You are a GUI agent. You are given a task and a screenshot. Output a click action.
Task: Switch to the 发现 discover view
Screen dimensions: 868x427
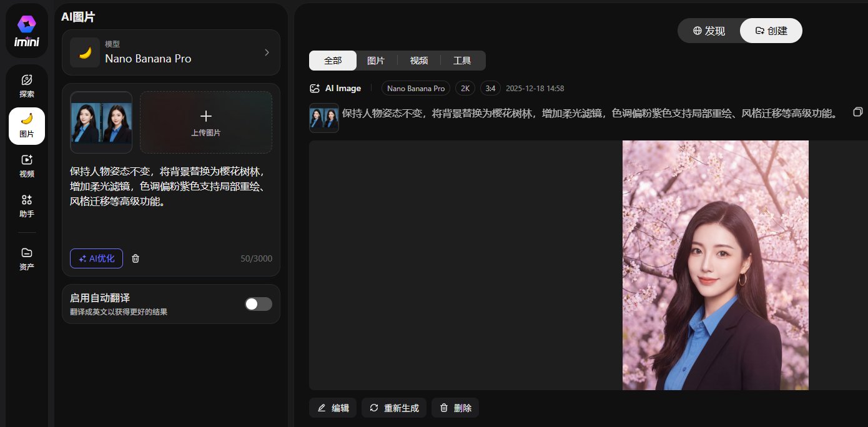[709, 31]
